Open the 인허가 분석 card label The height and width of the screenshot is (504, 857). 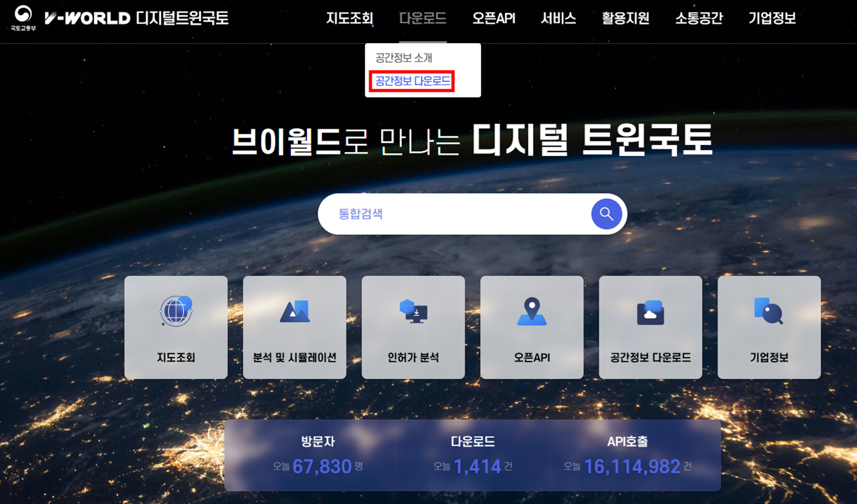[413, 357]
